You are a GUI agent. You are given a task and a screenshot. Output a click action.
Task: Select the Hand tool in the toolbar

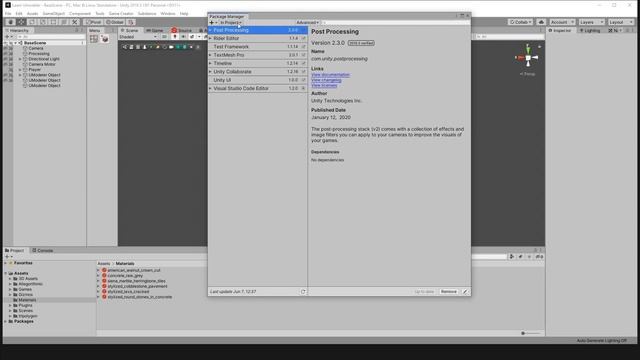[x=11, y=22]
